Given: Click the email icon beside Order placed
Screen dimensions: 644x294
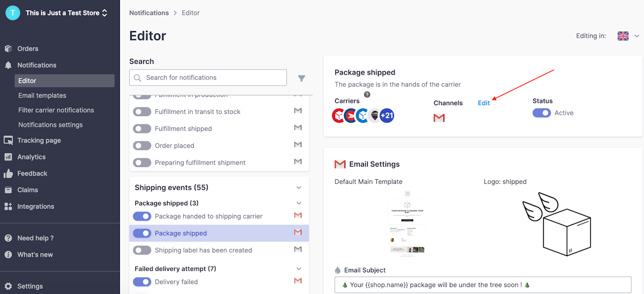Looking at the screenshot, I should (298, 145).
